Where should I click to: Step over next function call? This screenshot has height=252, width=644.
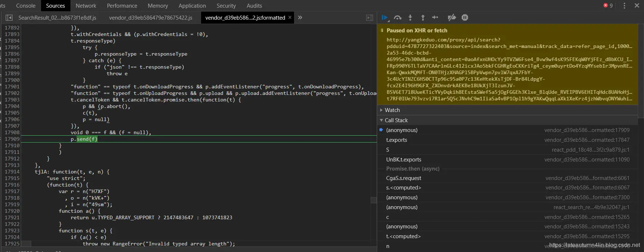pyautogui.click(x=398, y=17)
